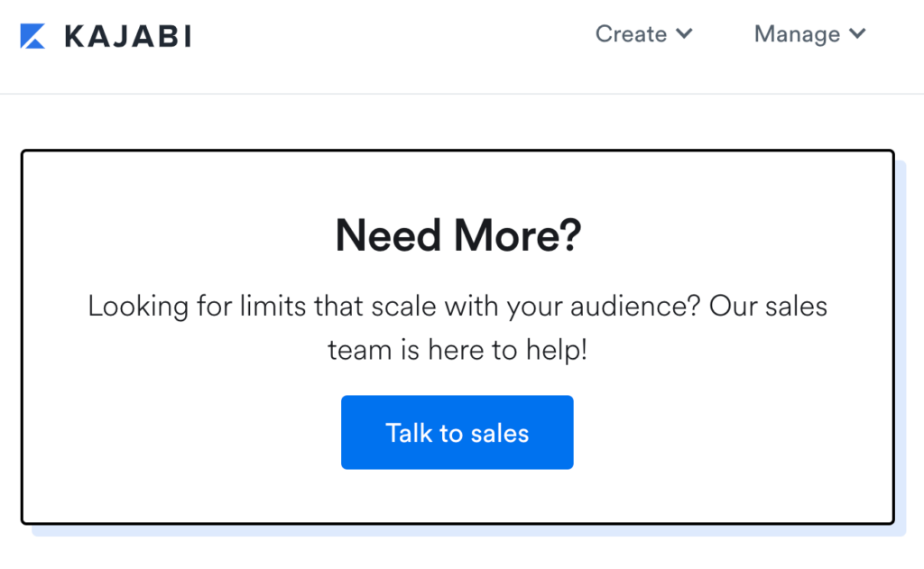
Task: Click the KAJABI wordmark text
Action: pyautogui.click(x=128, y=36)
